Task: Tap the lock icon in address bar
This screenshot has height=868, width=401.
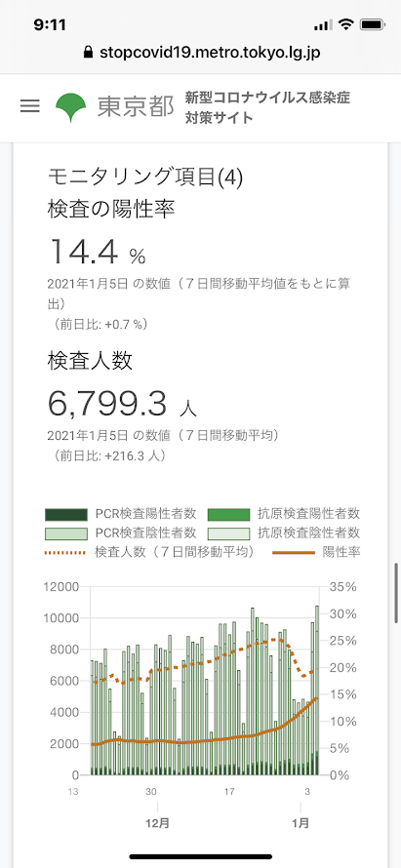Action: coord(87,53)
